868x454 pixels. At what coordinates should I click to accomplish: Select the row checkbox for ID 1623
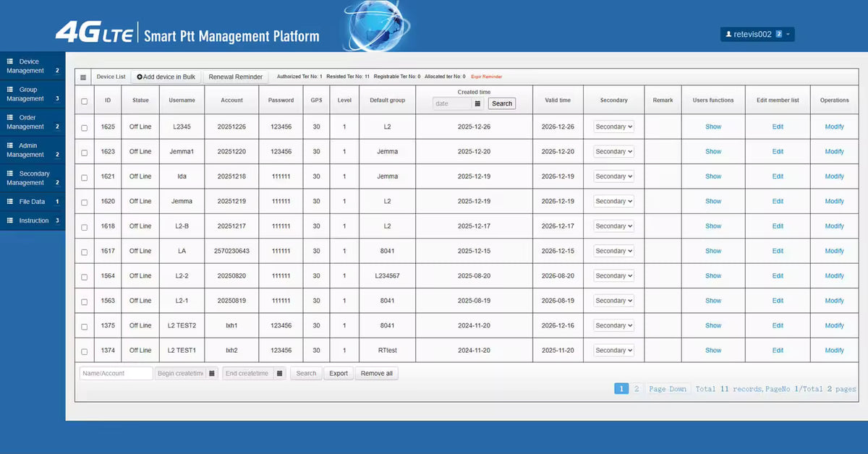85,153
